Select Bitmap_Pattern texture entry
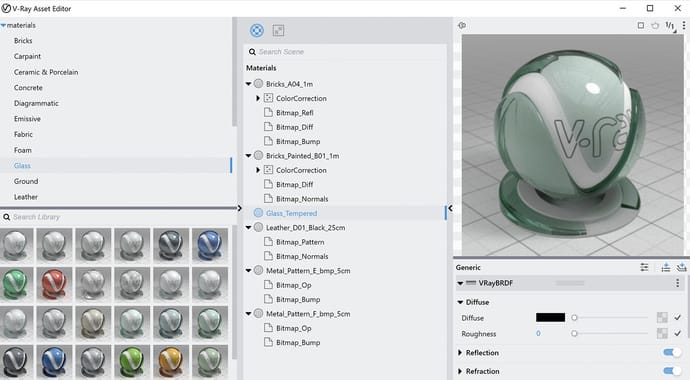Image resolution: width=690 pixels, height=380 pixels. click(300, 242)
